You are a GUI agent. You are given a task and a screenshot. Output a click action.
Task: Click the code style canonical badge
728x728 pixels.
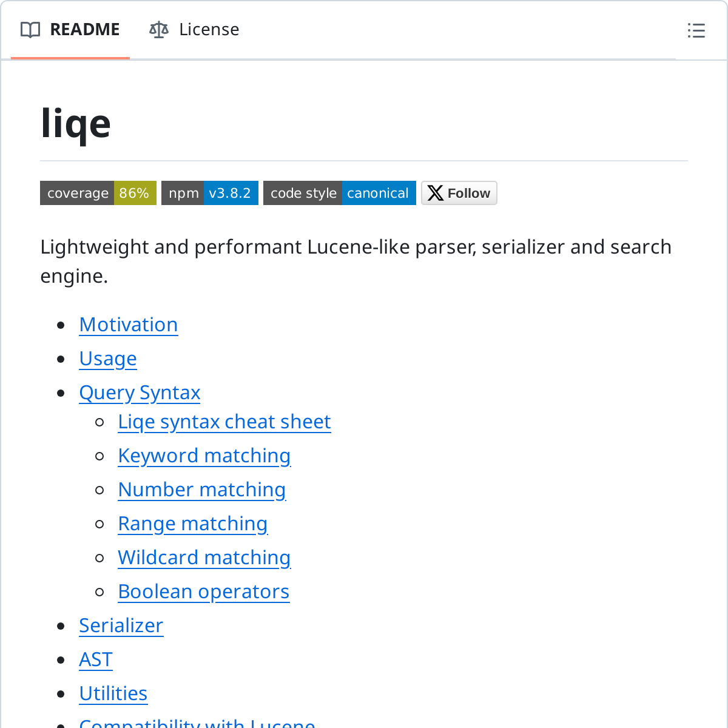point(340,193)
